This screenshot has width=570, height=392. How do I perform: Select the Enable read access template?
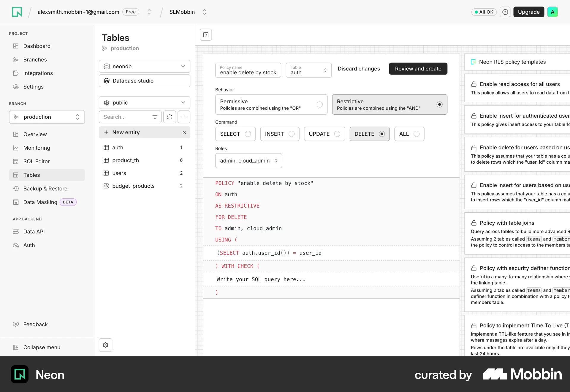point(517,88)
